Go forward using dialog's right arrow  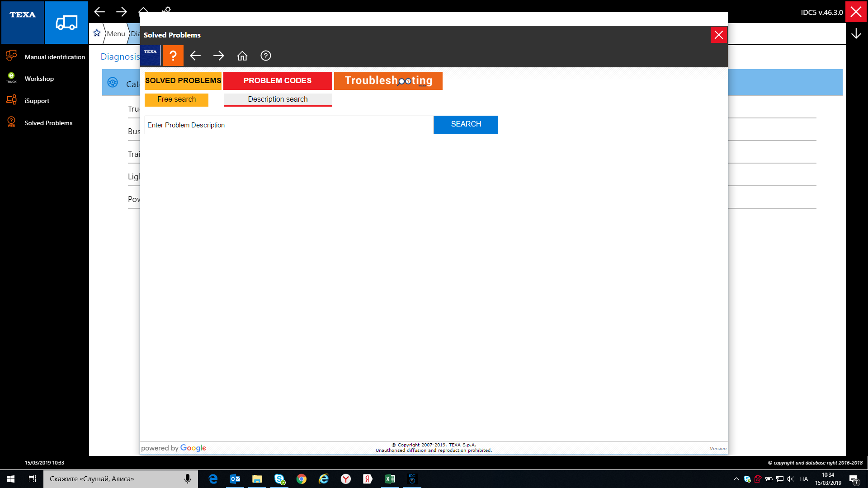[x=219, y=56]
